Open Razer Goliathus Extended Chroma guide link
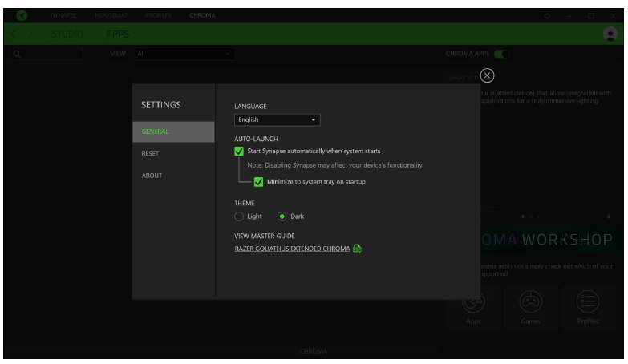Screen dimensions: 628x364 [x=292, y=249]
